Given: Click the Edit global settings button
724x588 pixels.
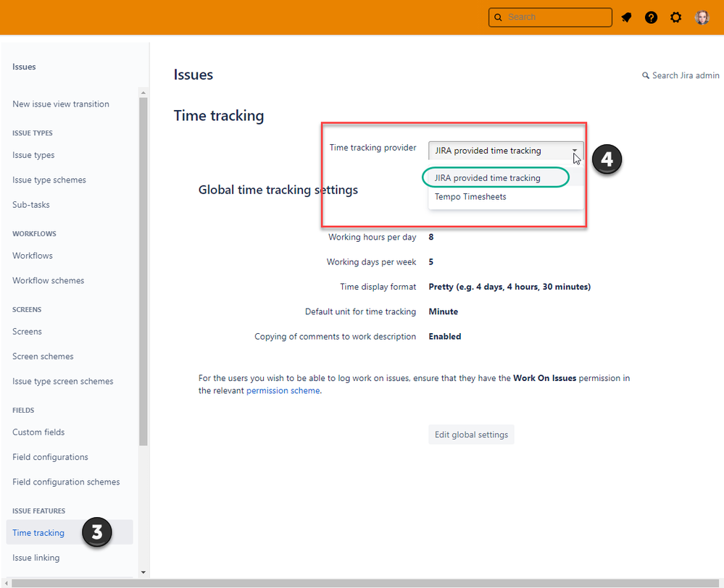Looking at the screenshot, I should pyautogui.click(x=471, y=434).
